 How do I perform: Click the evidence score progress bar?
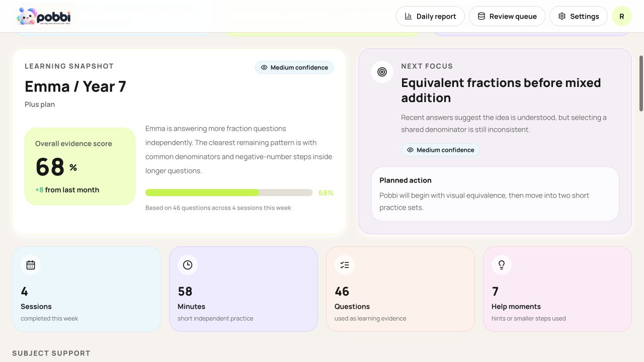click(229, 193)
